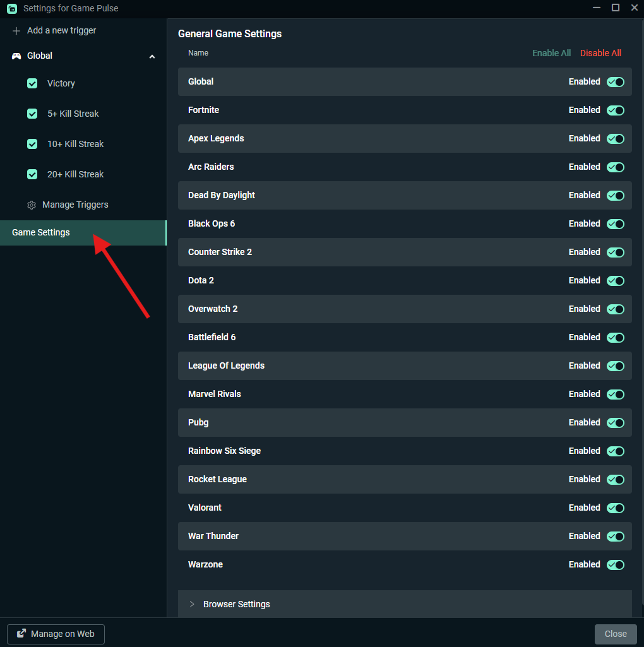Disable the Fortnite toggle
The height and width of the screenshot is (647, 644).
pos(615,110)
